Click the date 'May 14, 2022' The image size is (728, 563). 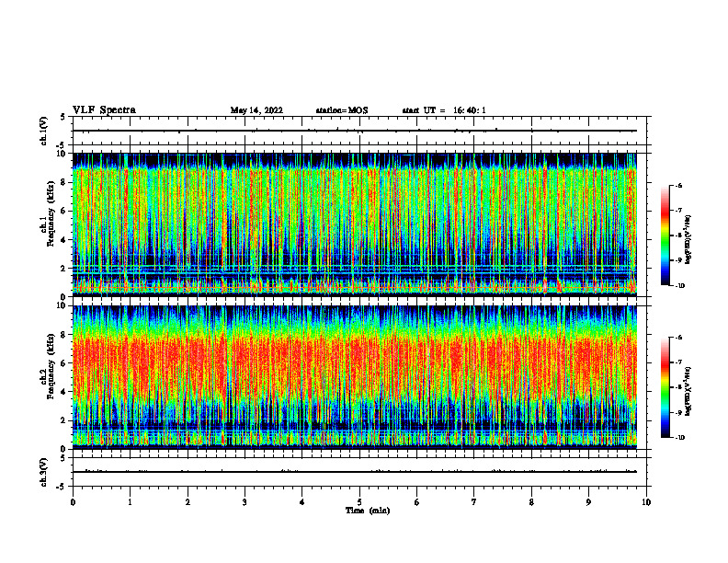coord(256,110)
